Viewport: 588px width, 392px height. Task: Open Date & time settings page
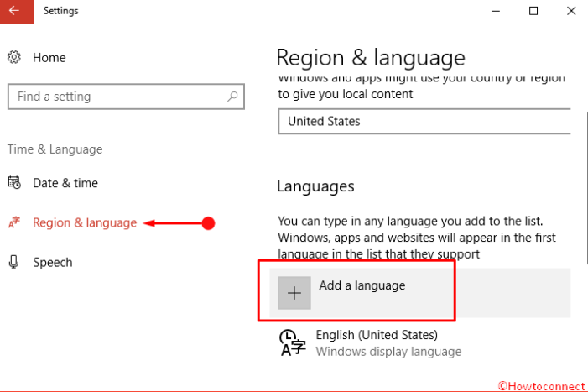[65, 183]
